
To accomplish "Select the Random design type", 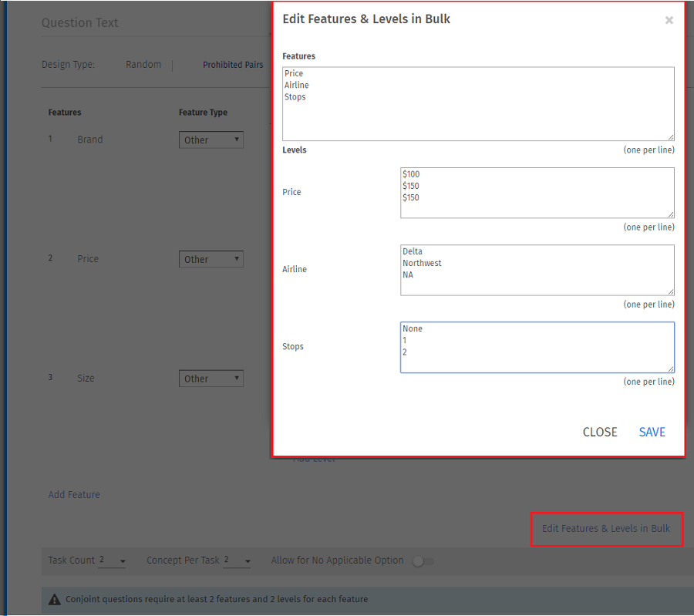I will point(143,65).
